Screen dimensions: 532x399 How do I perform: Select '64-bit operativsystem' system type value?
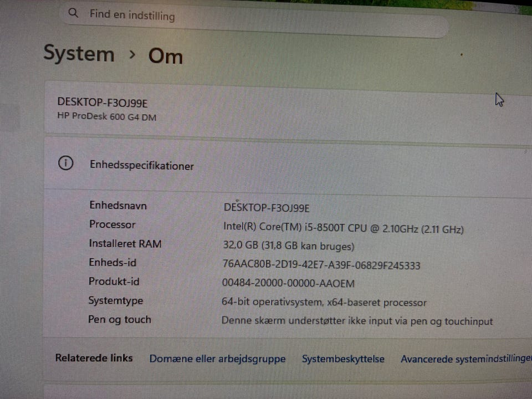click(x=324, y=302)
